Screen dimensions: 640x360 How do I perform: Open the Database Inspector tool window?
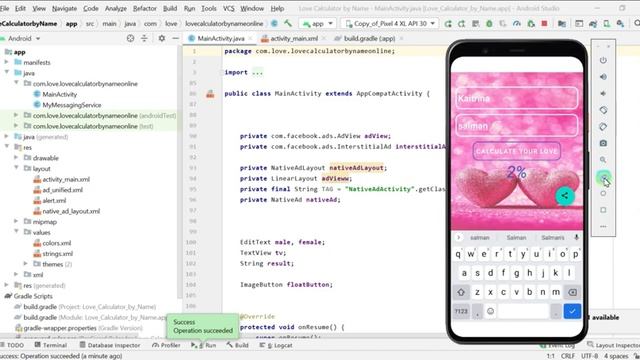tap(110, 345)
